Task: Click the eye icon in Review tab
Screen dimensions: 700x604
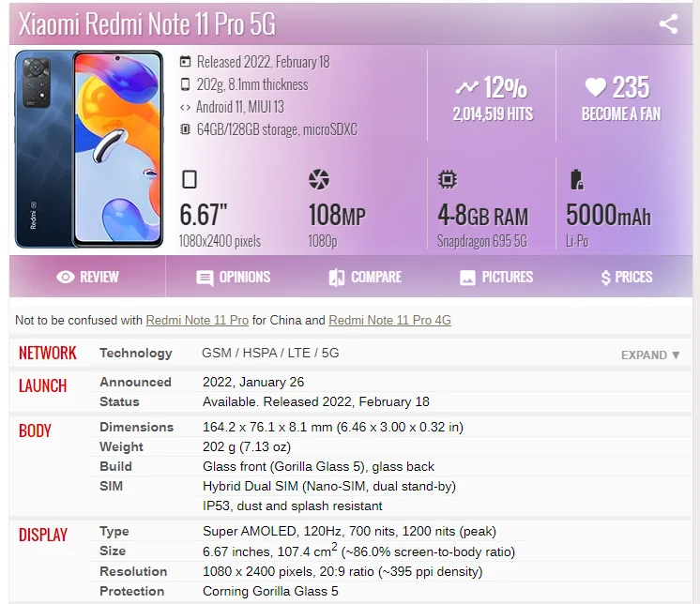Action: 66,277
